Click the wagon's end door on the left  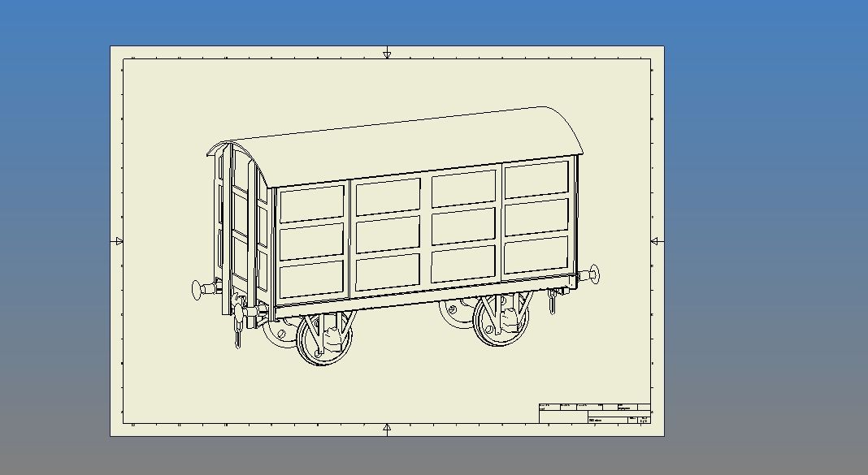pos(241,227)
